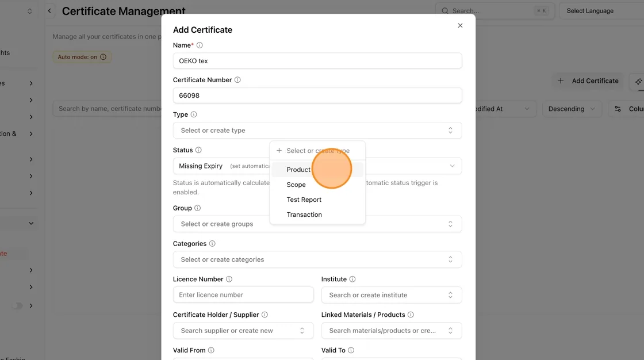Click the type search field in dropdown popup
The image size is (644, 360).
[317, 151]
